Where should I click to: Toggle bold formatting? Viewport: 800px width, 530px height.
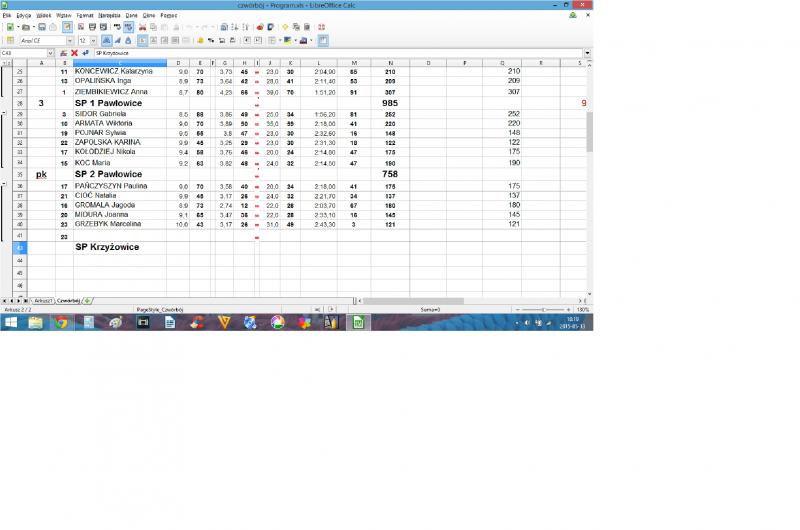pyautogui.click(x=106, y=41)
